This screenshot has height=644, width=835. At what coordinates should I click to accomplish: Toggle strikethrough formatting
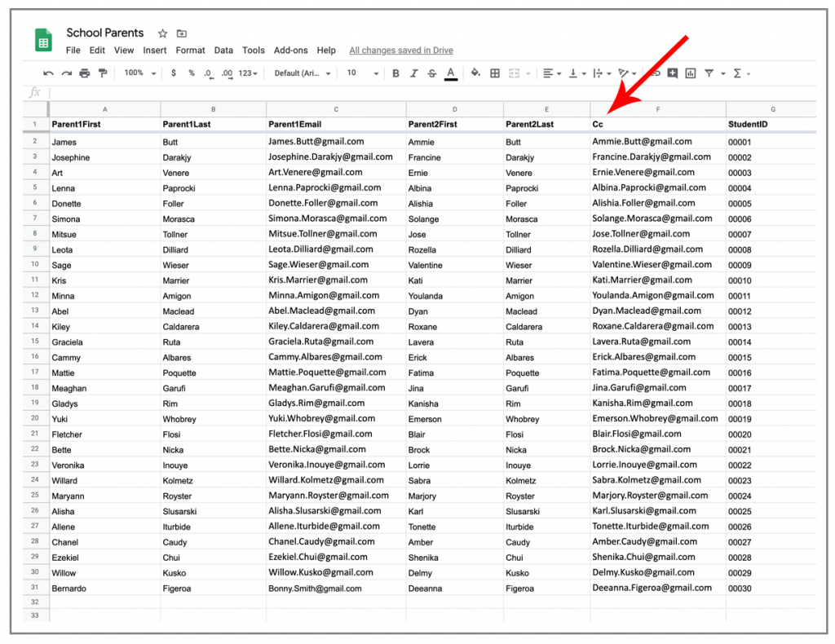coord(432,73)
